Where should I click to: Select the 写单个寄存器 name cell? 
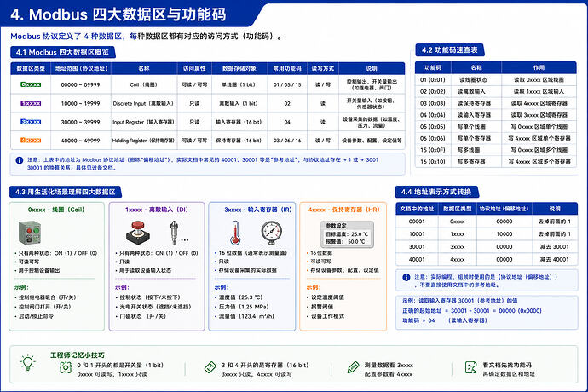(476, 138)
